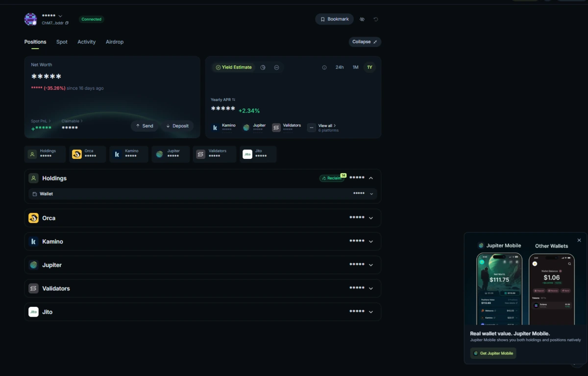Select the clock chart view icon
Image resolution: width=588 pixels, height=376 pixels.
coord(263,67)
